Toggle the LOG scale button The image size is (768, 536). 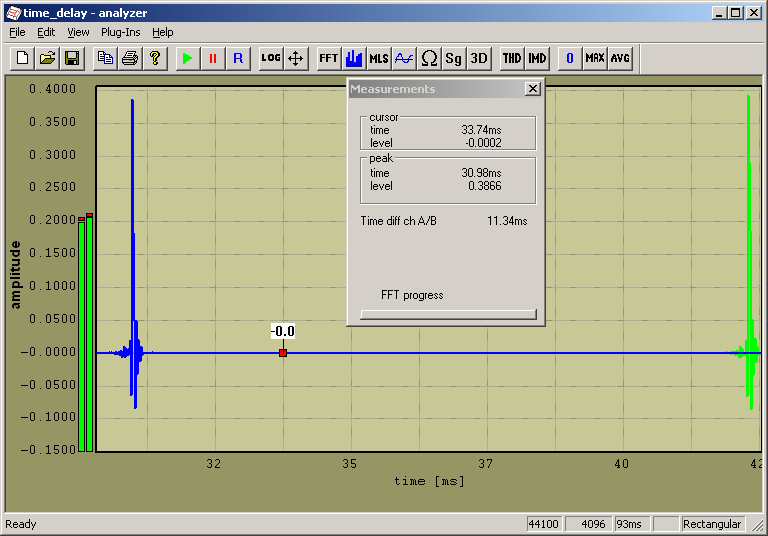(270, 58)
